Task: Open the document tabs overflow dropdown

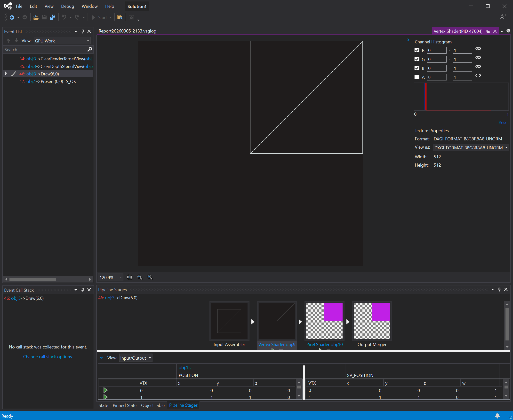Action: pos(502,32)
